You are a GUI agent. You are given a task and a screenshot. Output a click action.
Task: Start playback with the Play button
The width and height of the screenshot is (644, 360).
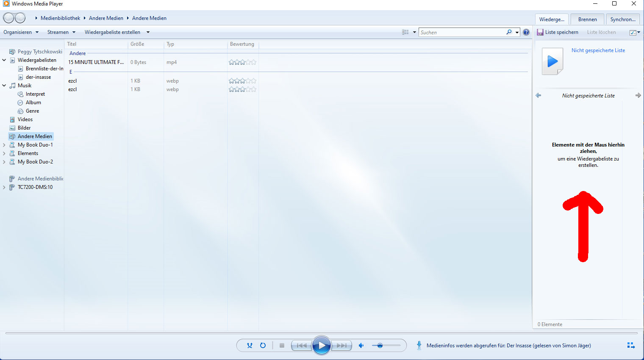pos(322,346)
